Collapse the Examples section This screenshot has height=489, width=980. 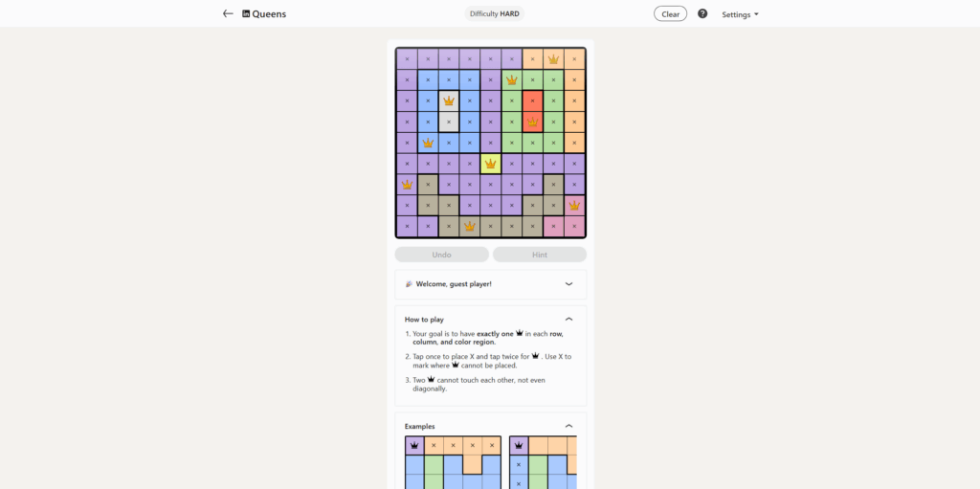(568, 426)
